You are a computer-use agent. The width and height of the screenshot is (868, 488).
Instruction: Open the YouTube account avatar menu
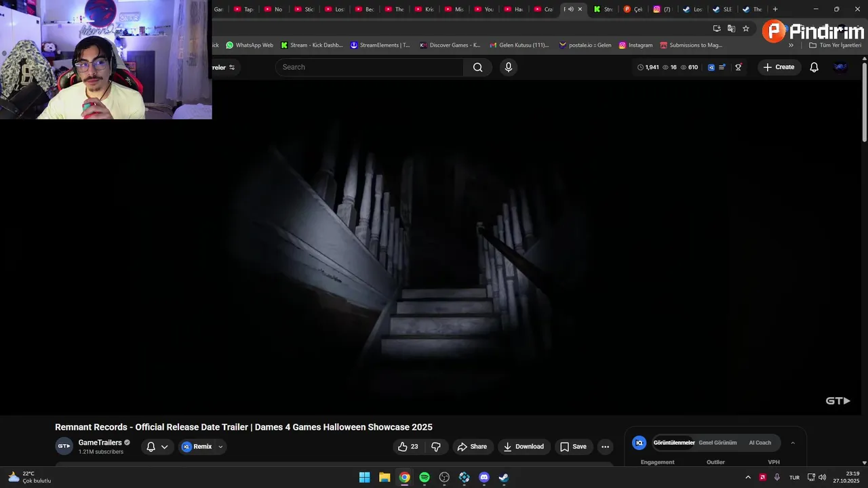pos(840,67)
